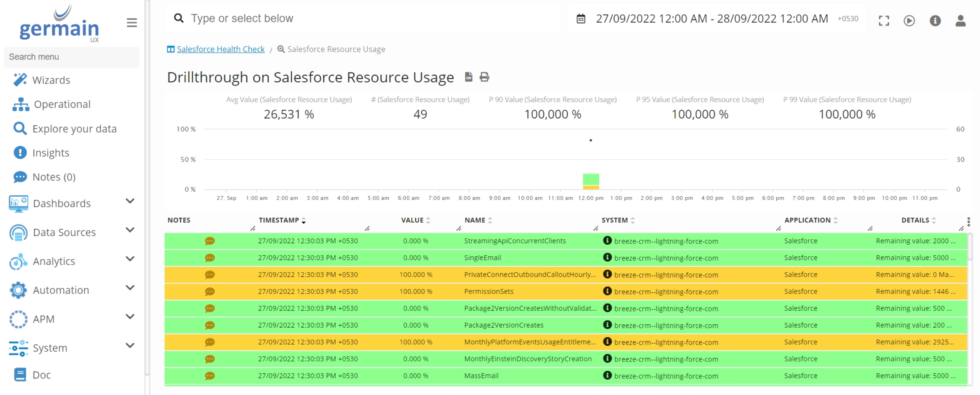Open the user profile icon
Screen dimensions: 980x395
[960, 20]
